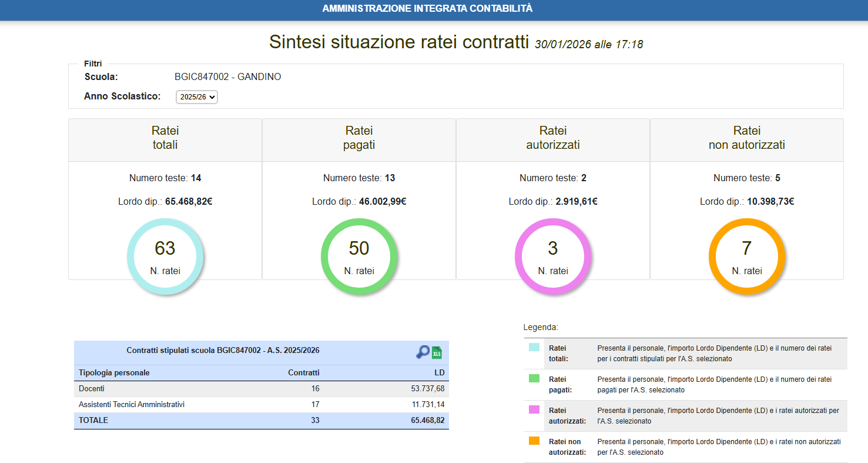Image resolution: width=868 pixels, height=463 pixels.
Task: Click the pink legend color swatch
Action: [x=534, y=409]
